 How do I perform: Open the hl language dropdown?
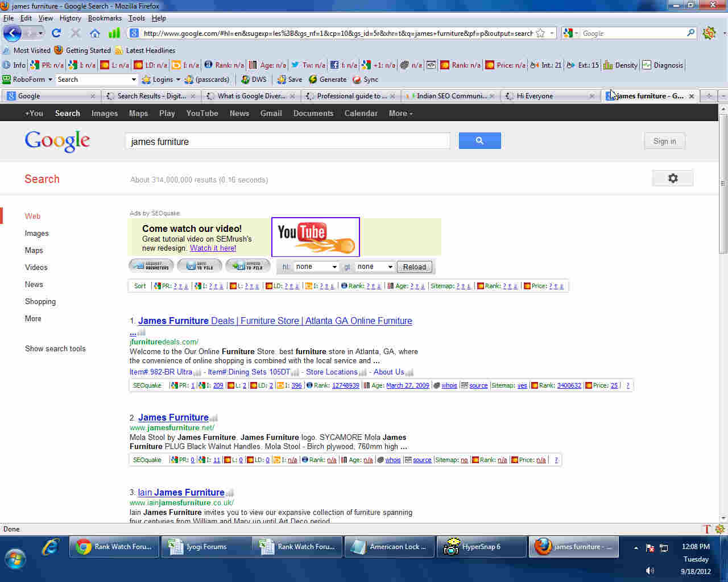click(x=316, y=267)
